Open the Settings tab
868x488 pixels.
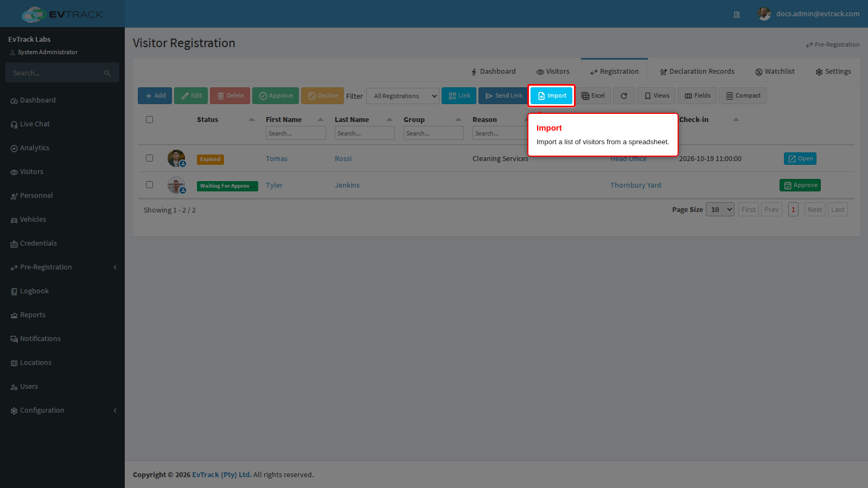[833, 72]
